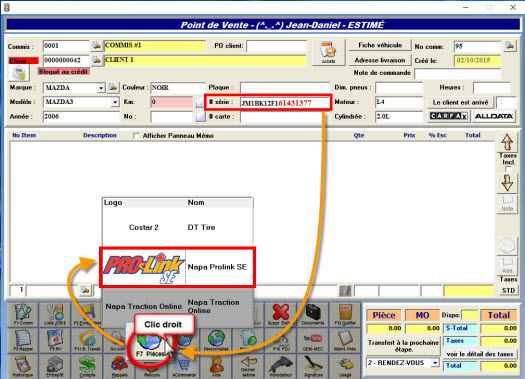Click the Horodateur barcode scanner icon

click(281, 366)
